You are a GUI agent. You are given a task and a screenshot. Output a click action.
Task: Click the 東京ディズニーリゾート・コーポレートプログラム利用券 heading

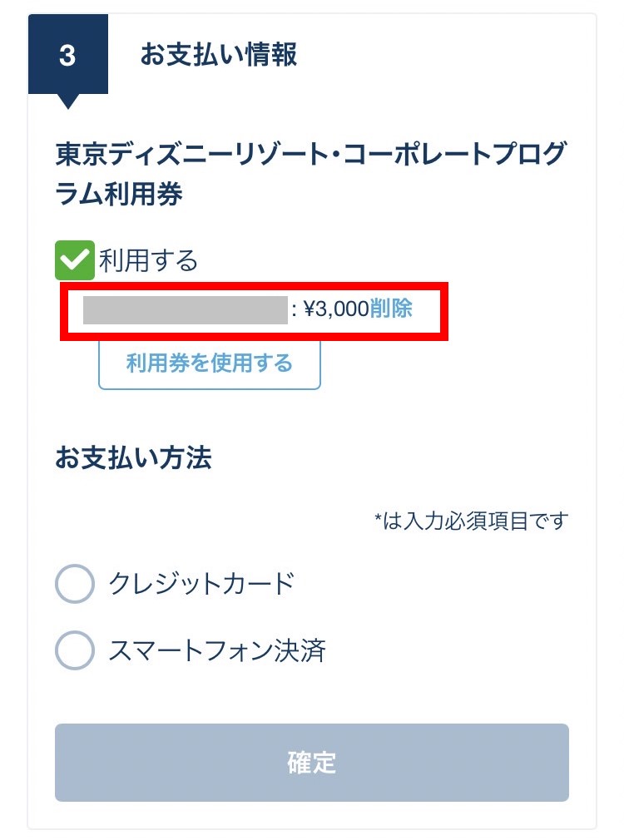pyautogui.click(x=310, y=174)
